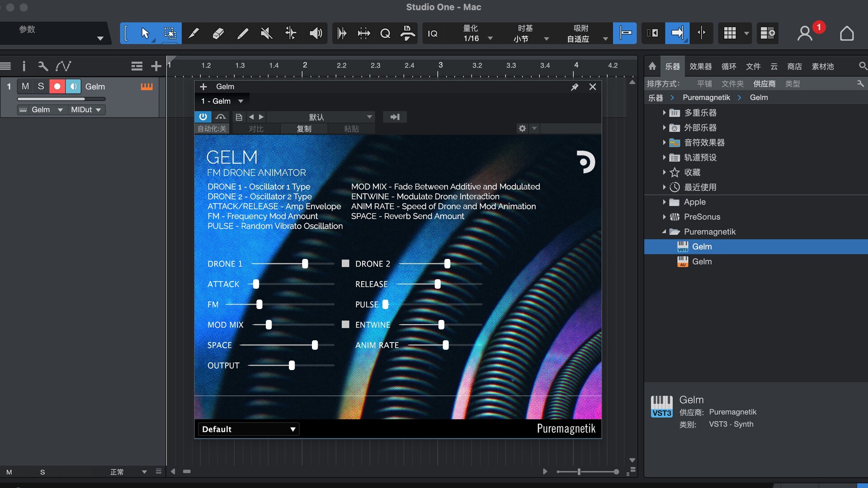Screen dimensions: 868x488
Task: Select the Eraser tool
Action: tap(218, 33)
